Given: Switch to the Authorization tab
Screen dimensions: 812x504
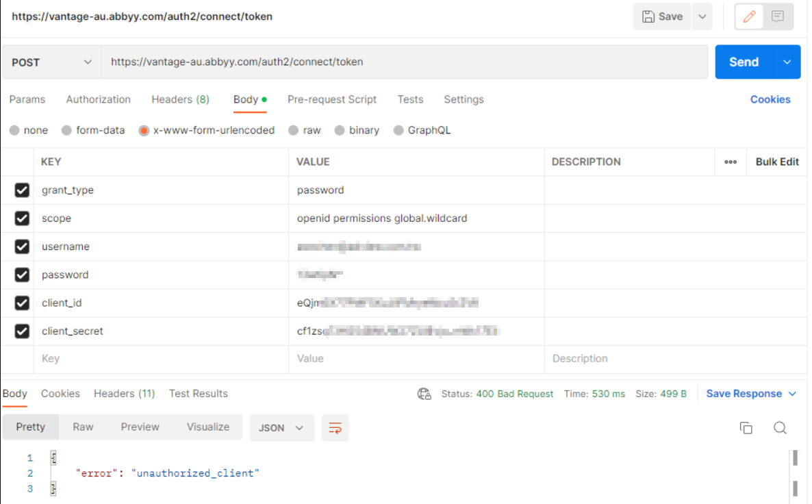Looking at the screenshot, I should 99,99.
